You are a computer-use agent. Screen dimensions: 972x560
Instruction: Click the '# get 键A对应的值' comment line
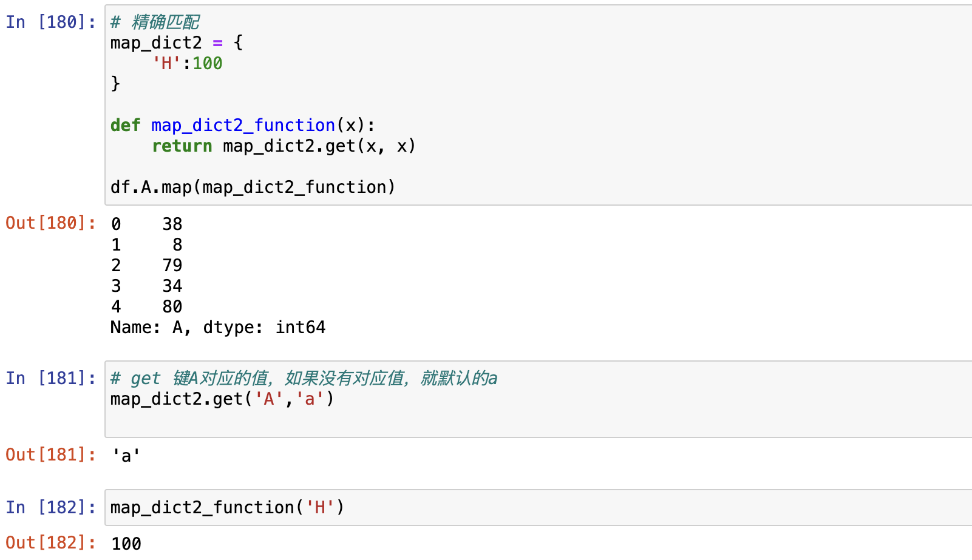point(304,379)
